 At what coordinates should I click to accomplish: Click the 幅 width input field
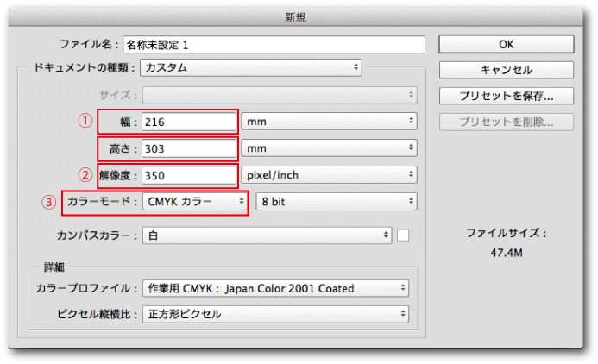[x=188, y=122]
